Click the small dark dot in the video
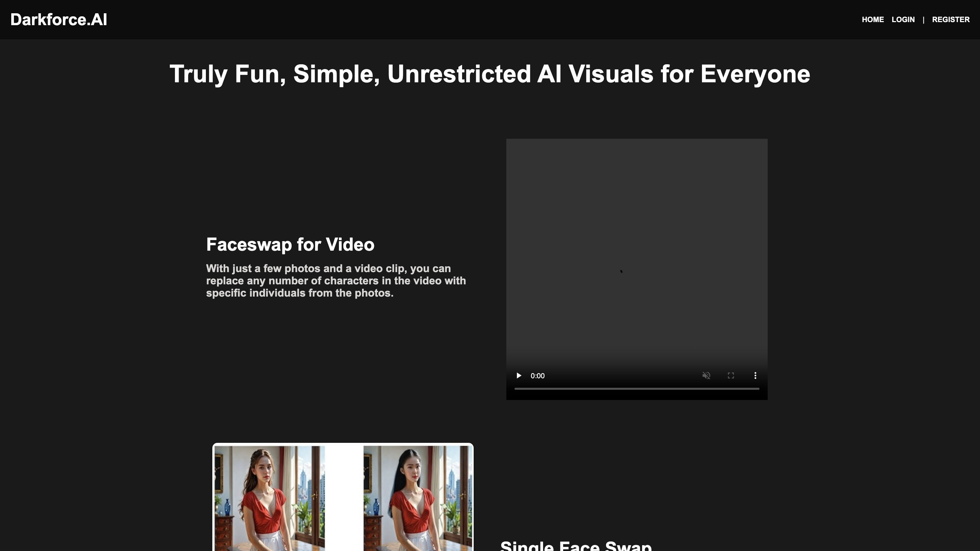Screen dimensions: 980x551 [x=621, y=271]
